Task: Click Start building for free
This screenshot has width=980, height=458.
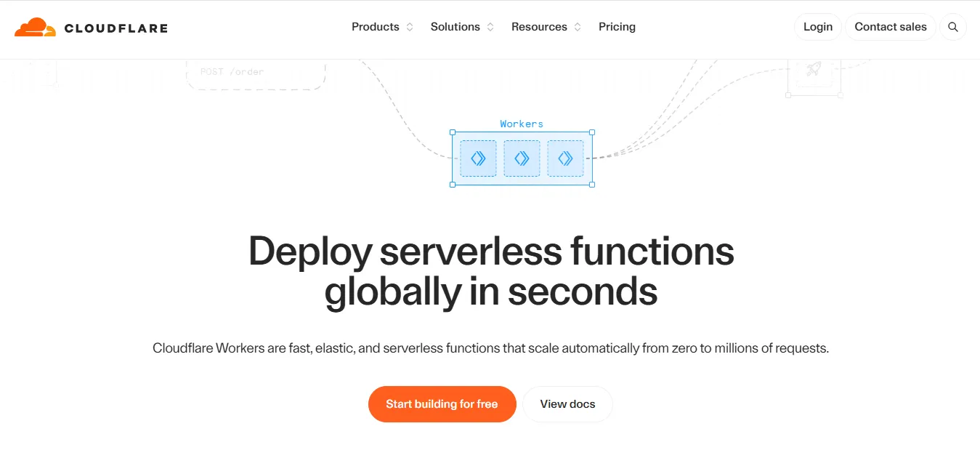Action: (x=442, y=404)
